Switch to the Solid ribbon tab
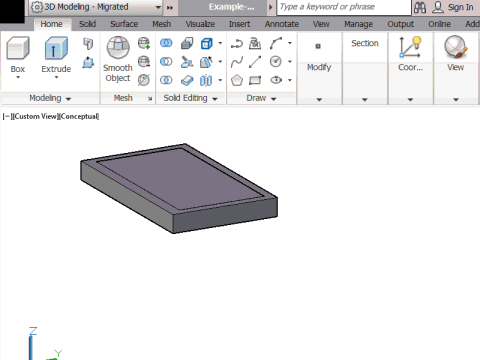 click(88, 24)
